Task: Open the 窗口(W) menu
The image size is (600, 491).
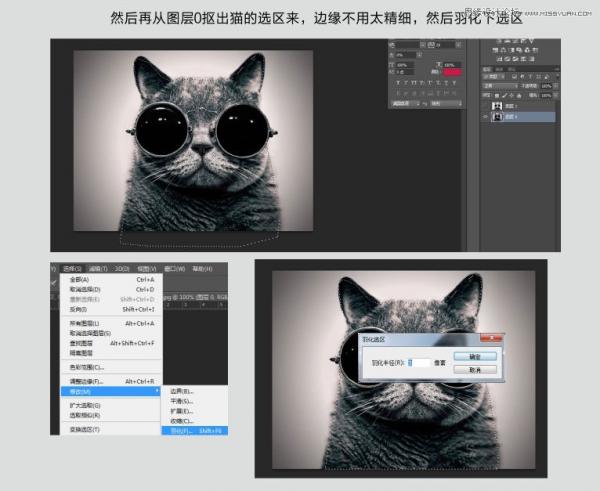Action: click(174, 268)
